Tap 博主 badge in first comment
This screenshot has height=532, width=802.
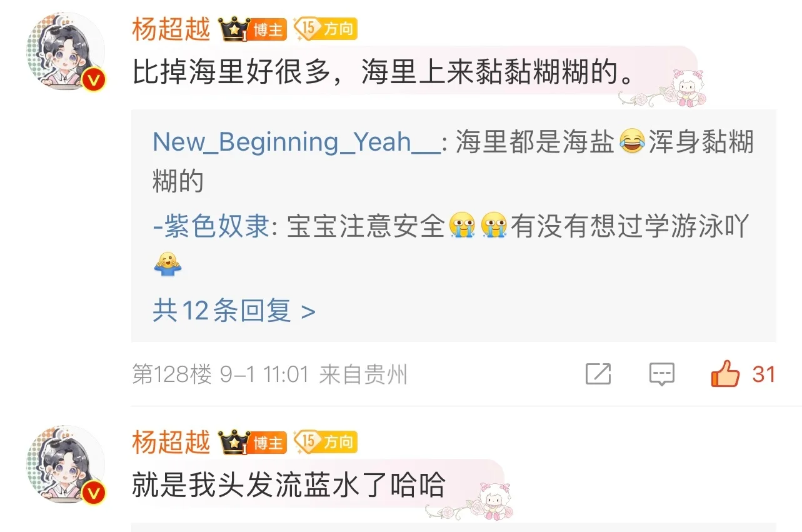[268, 29]
